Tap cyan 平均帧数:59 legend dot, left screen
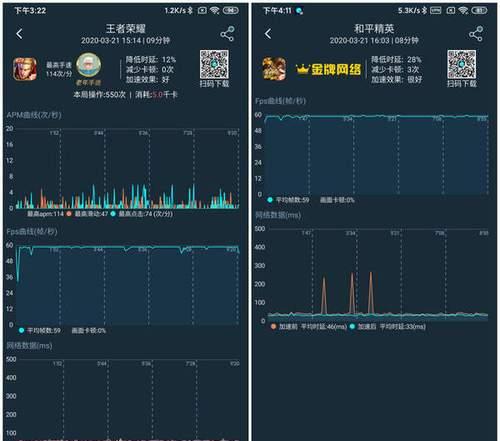Image resolution: width=500 pixels, height=441 pixels. (x=22, y=330)
